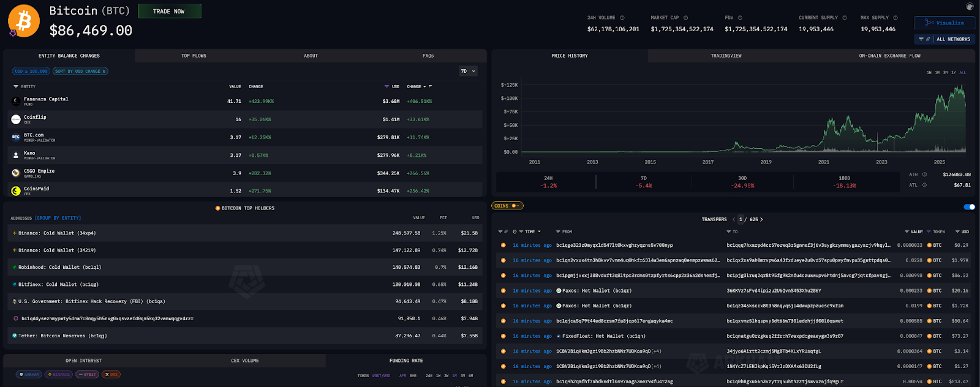
Task: Click the TRADE NOW button
Action: [x=169, y=11]
